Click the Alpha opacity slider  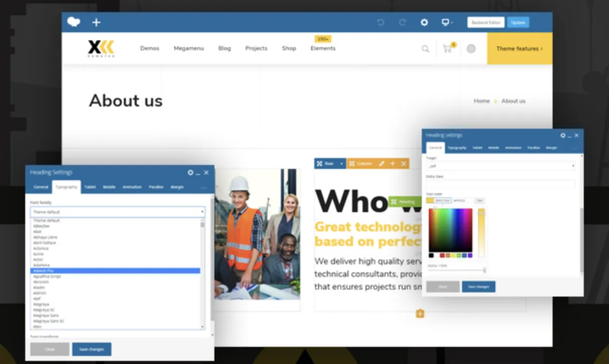(x=456, y=270)
